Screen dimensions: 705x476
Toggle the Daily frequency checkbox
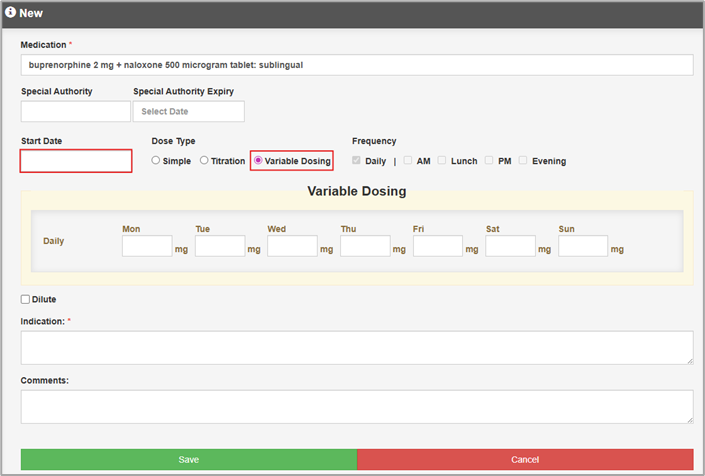click(x=357, y=161)
